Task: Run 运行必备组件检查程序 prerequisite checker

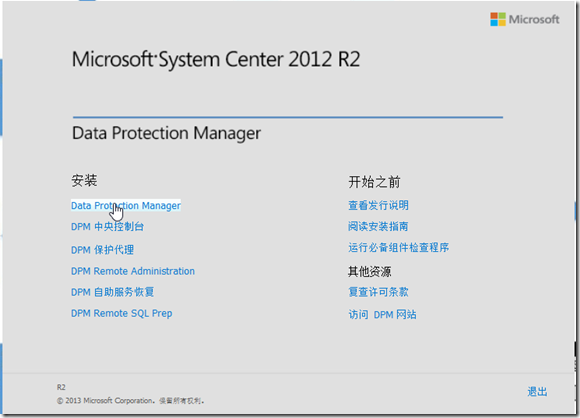Action: 398,247
